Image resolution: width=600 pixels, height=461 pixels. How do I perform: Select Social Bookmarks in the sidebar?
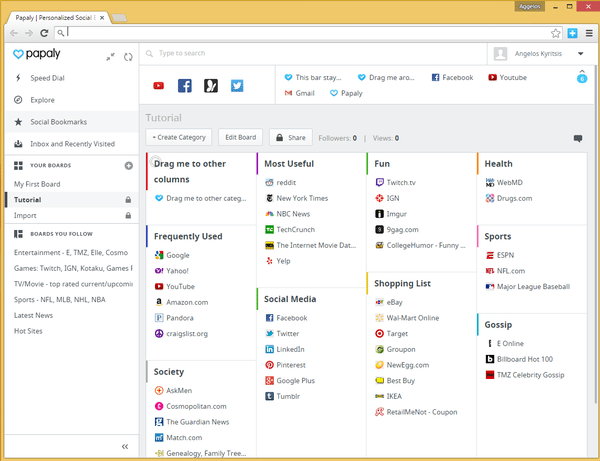click(72, 122)
